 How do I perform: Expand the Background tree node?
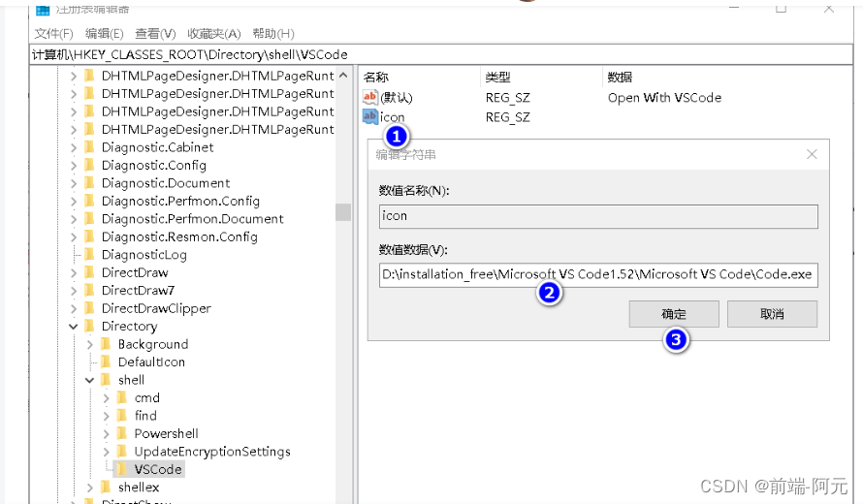pyautogui.click(x=90, y=344)
